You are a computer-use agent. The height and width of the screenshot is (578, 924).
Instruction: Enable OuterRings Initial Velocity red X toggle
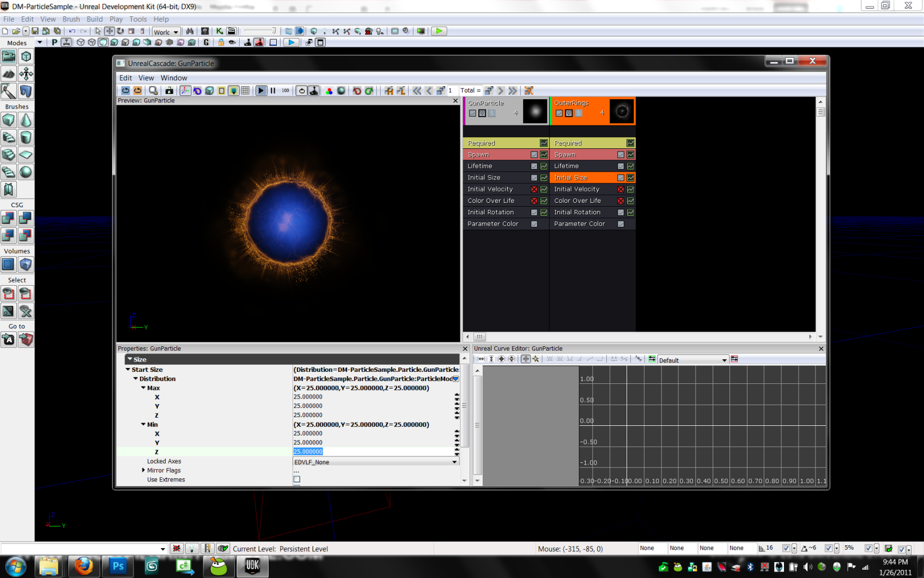coord(621,189)
